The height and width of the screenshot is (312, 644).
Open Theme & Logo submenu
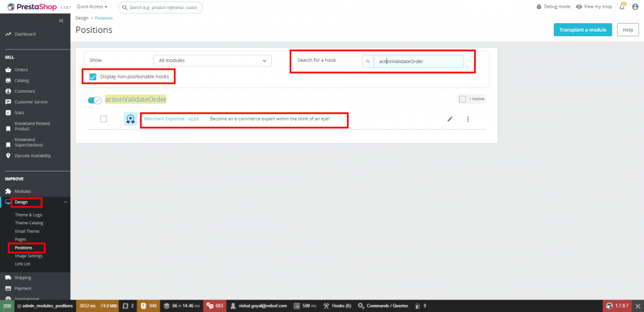pos(28,215)
